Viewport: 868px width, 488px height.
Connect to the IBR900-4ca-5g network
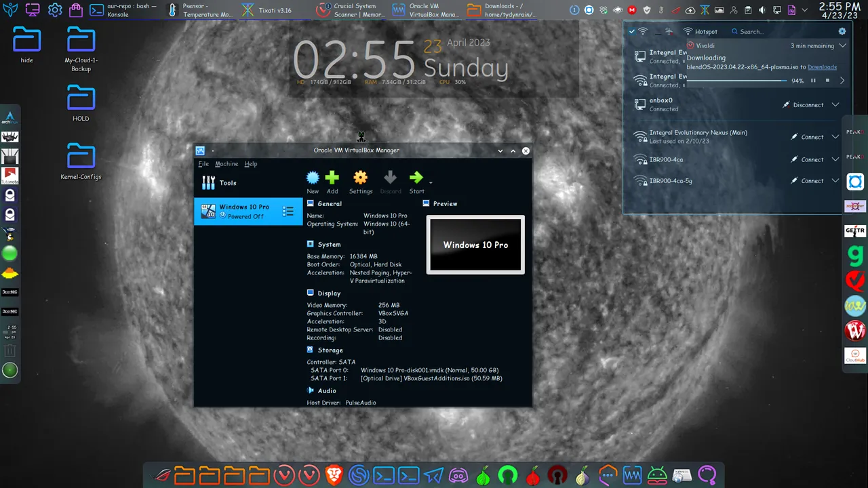[808, 181]
